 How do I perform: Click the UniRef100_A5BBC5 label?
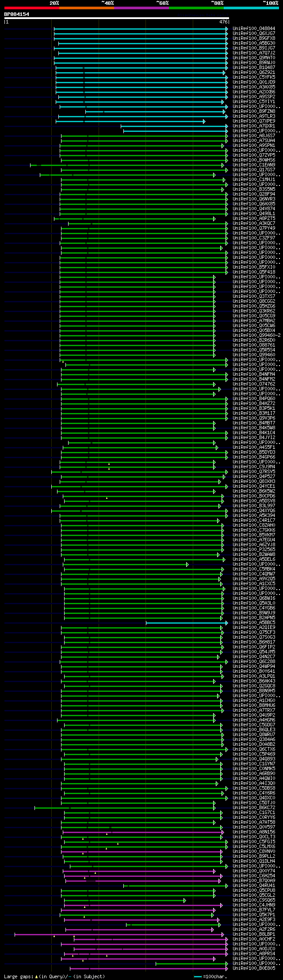tap(254, 623)
